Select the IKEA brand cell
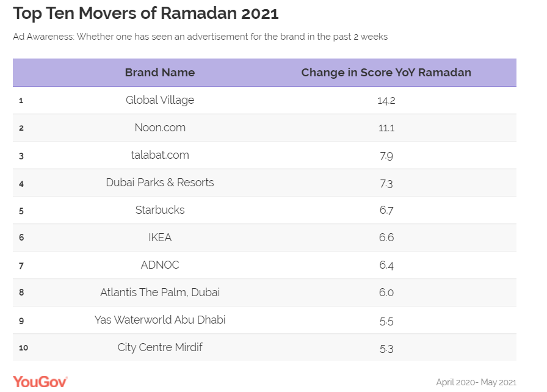This screenshot has height=392, width=547. [160, 238]
